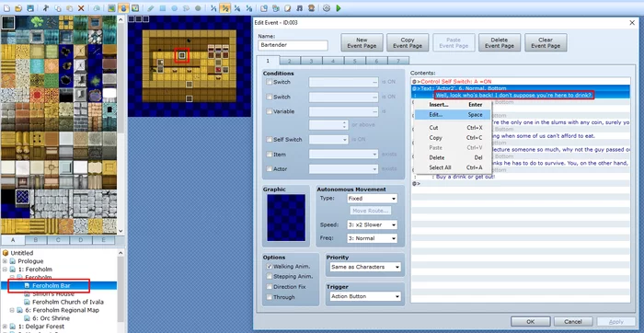The width and height of the screenshot is (644, 333).
Task: Select the Rectangle drawing tool
Action: [163, 7]
